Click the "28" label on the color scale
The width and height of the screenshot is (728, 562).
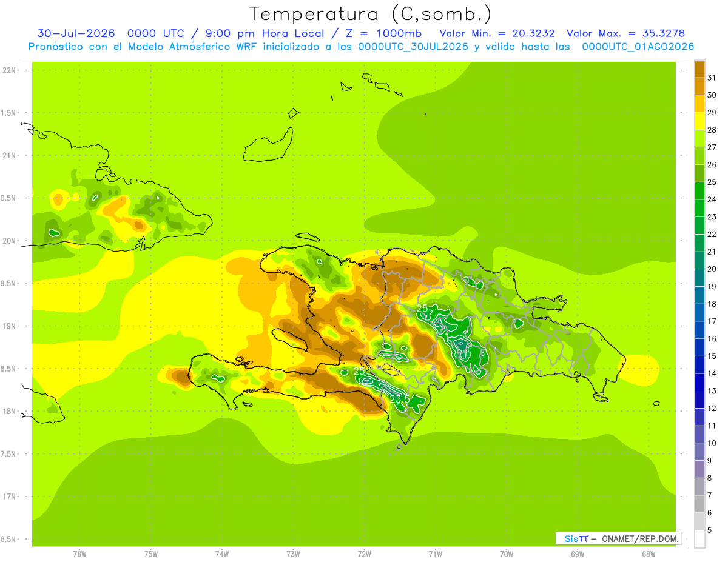[x=712, y=130]
